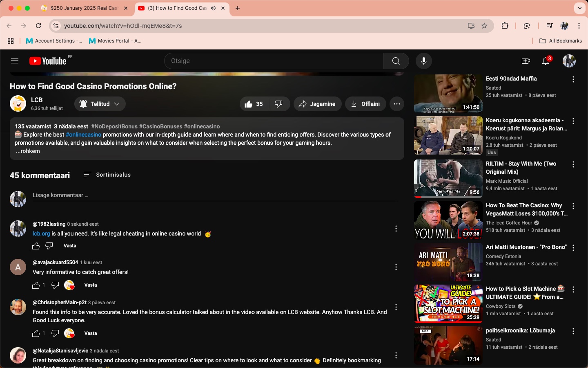Open Chrome apps grid in bookmarks bar
Viewport: 588px width, 368px height.
[x=11, y=41]
